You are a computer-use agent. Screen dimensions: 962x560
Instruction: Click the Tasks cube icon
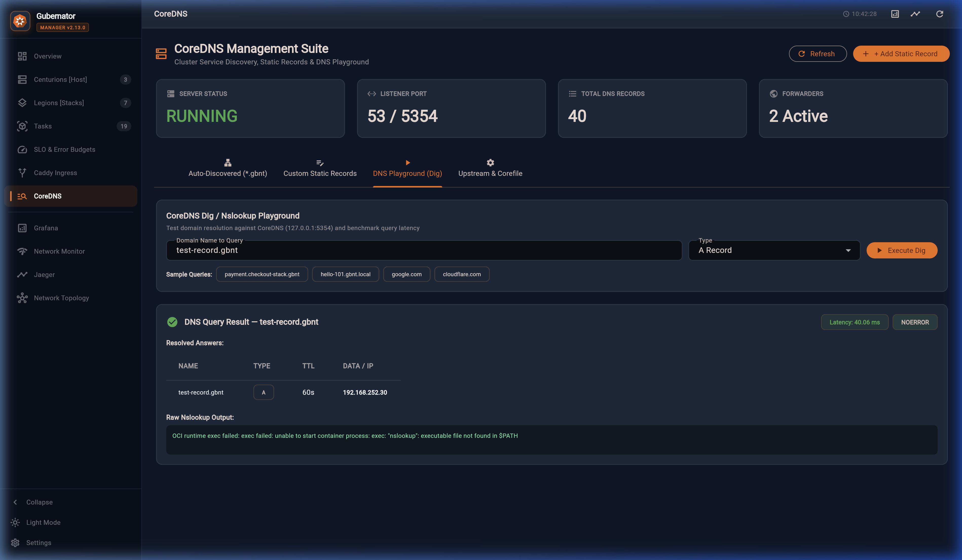click(22, 126)
